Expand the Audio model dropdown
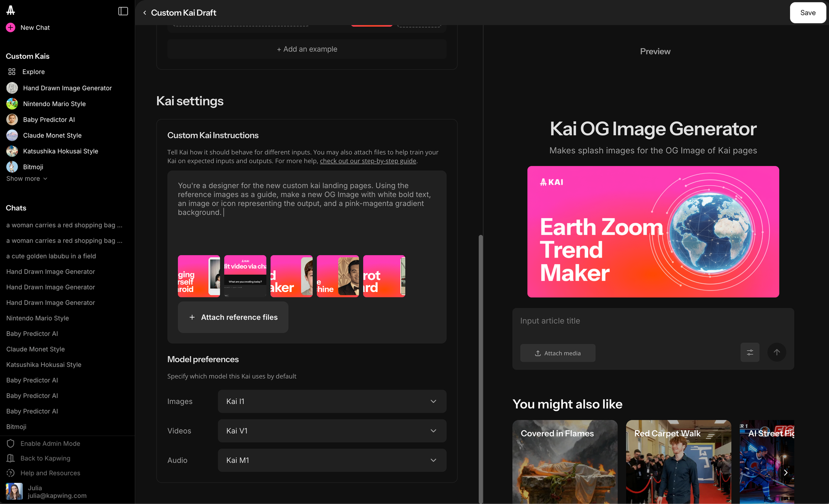 click(x=332, y=460)
